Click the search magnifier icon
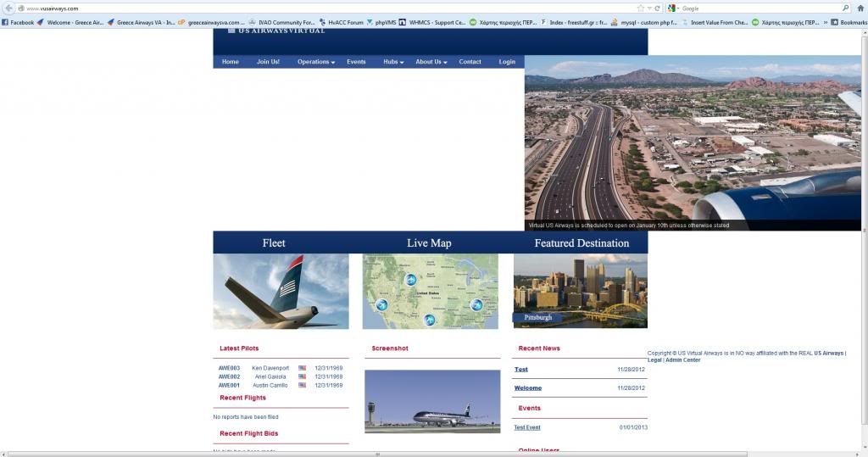 845,8
